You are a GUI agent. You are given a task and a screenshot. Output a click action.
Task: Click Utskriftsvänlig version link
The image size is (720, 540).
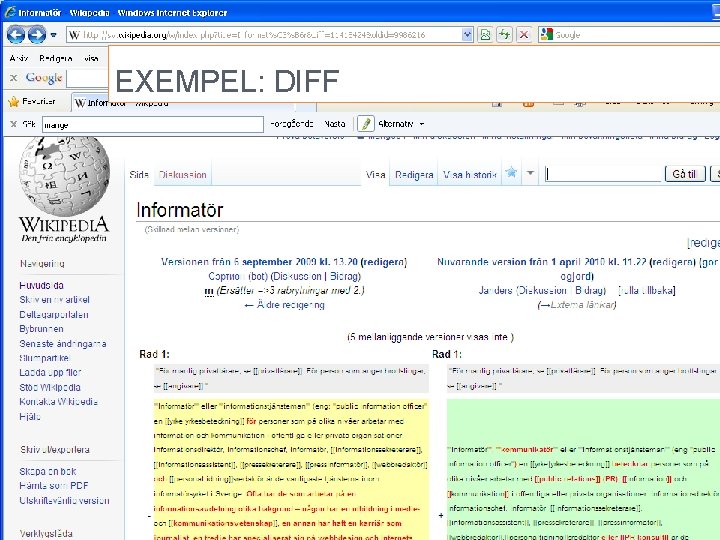[64, 500]
